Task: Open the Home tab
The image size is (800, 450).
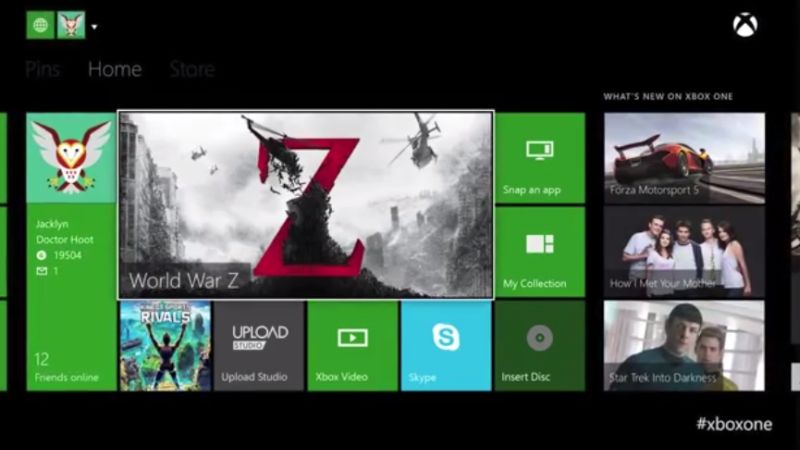Action: click(x=114, y=70)
